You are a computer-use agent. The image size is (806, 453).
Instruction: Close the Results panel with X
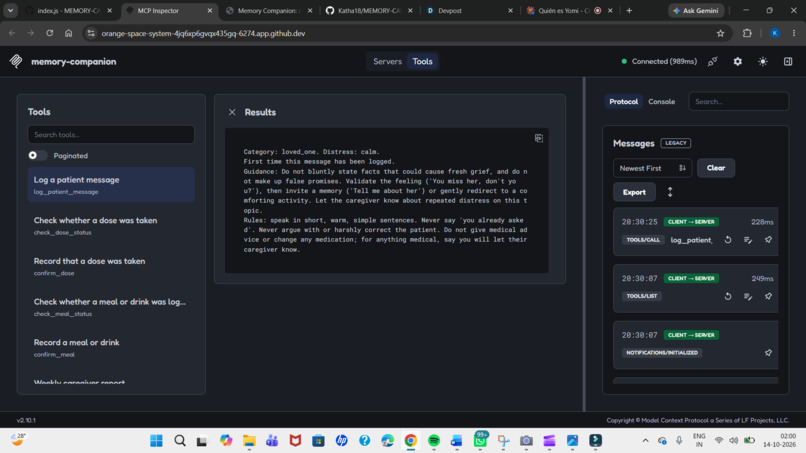pos(232,112)
